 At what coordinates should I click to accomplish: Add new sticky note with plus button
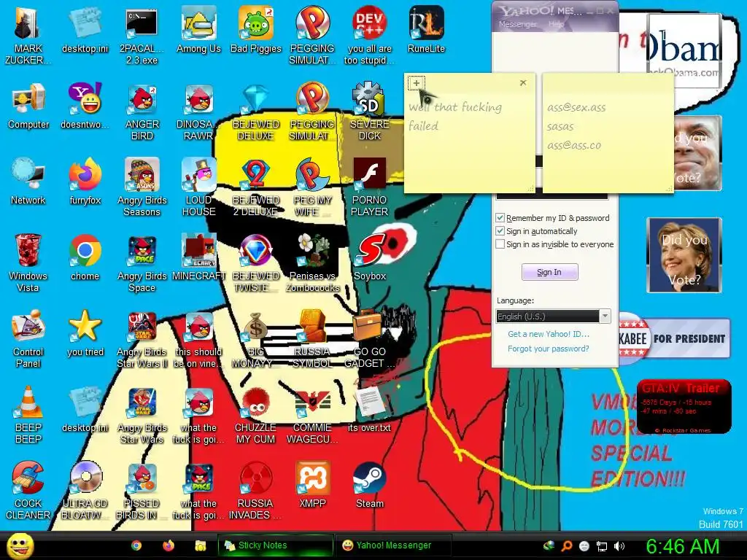[417, 83]
